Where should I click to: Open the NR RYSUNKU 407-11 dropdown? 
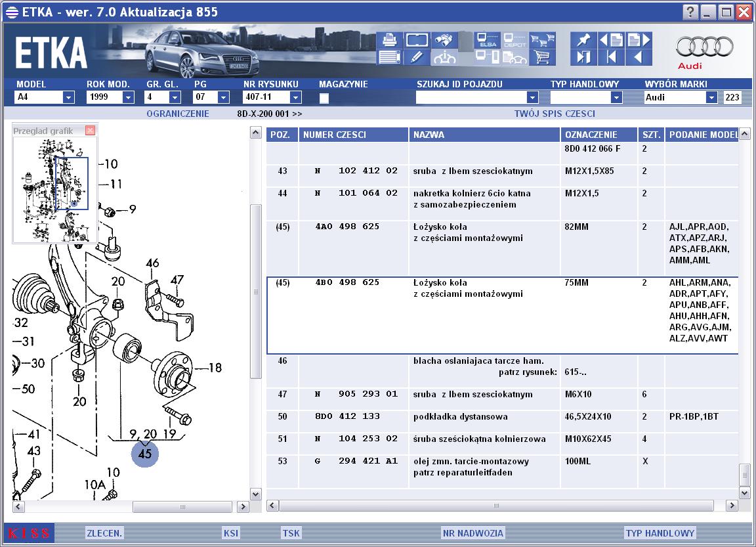point(295,97)
